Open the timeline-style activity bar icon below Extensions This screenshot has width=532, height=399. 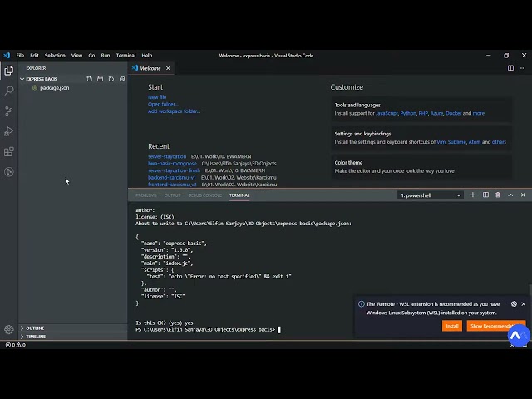click(x=9, y=172)
